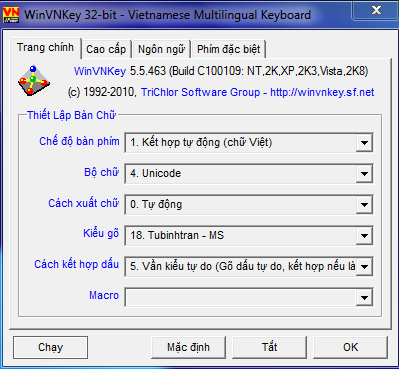Click the Kiểu gõ label
Viewport: 399px width, 369px height.
pos(101,234)
